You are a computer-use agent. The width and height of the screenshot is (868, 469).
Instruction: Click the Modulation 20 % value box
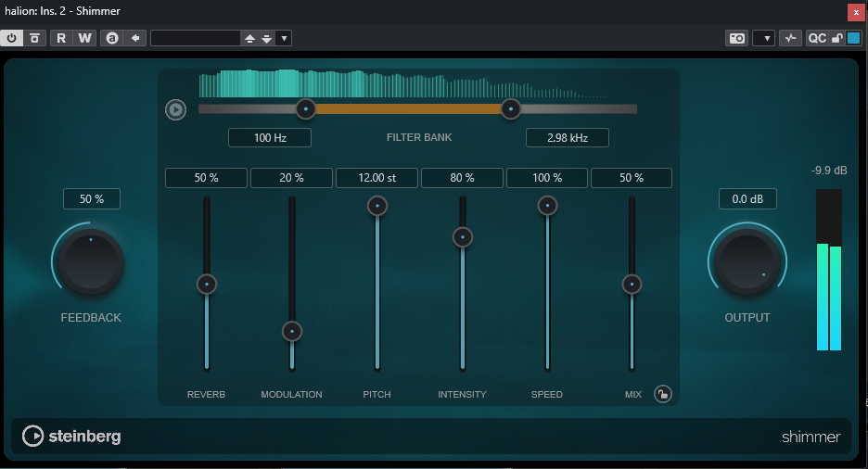[x=291, y=178]
